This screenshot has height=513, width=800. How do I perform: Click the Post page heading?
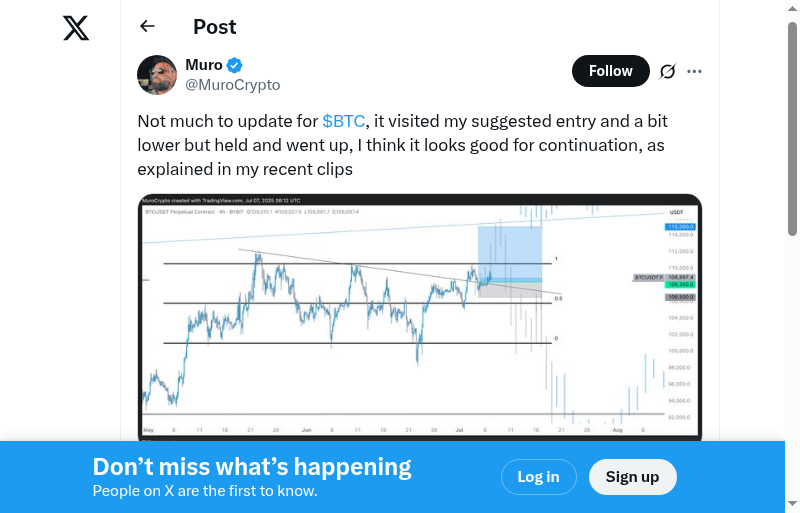click(215, 27)
